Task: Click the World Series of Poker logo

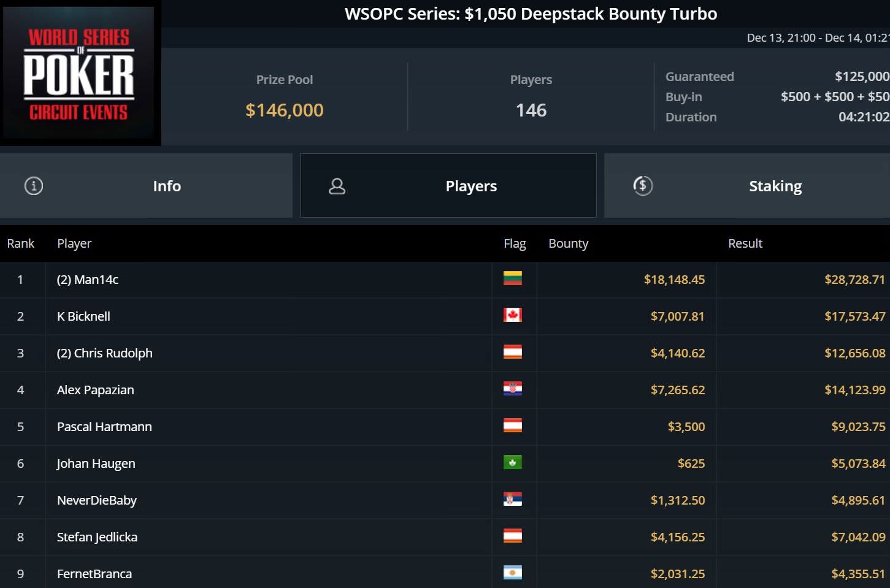Action: [x=80, y=73]
